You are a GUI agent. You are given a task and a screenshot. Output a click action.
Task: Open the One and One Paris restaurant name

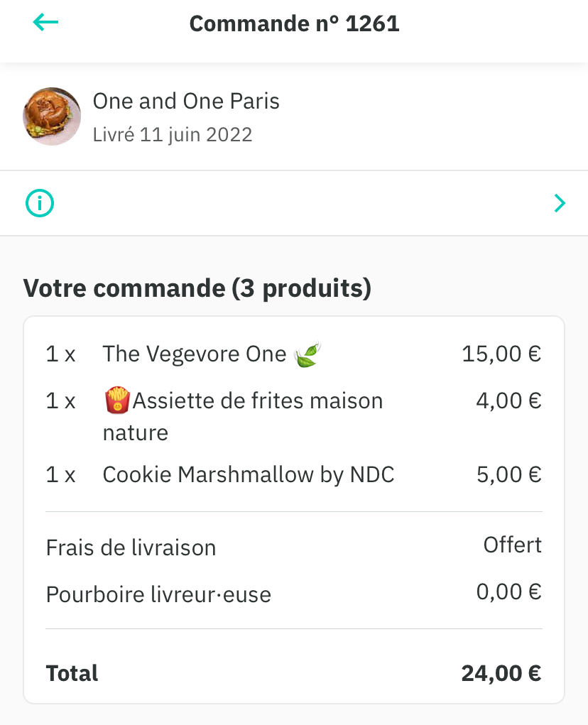point(186,102)
